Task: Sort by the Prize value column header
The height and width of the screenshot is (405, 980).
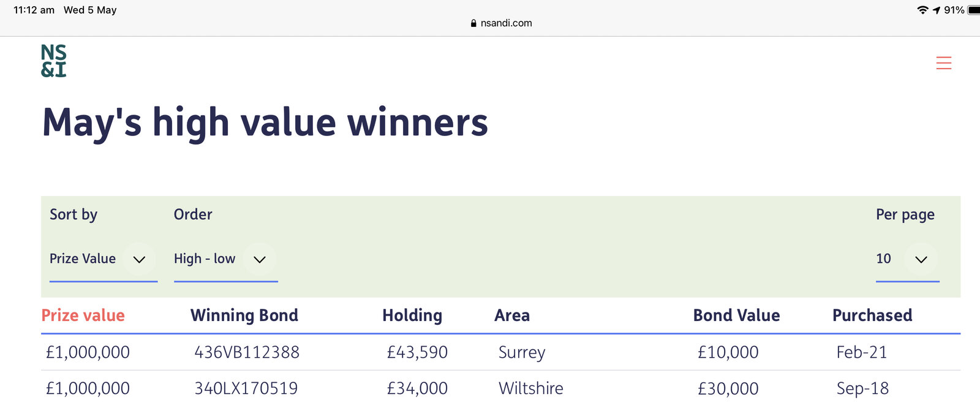Action: click(83, 316)
